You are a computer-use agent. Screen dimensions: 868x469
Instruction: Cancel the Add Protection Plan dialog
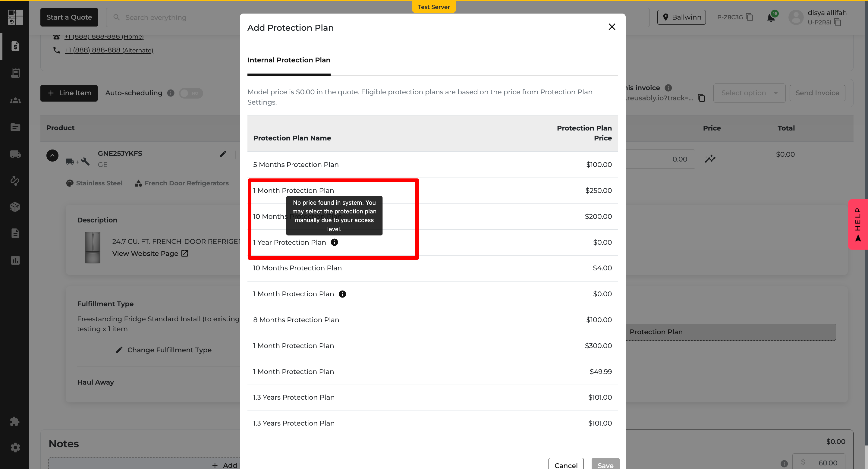pos(566,464)
